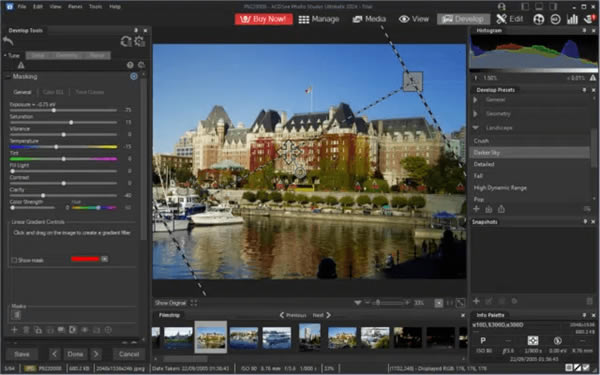Add new mask with plus icon
Image resolution: width=600 pixels, height=375 pixels.
pyautogui.click(x=14, y=330)
